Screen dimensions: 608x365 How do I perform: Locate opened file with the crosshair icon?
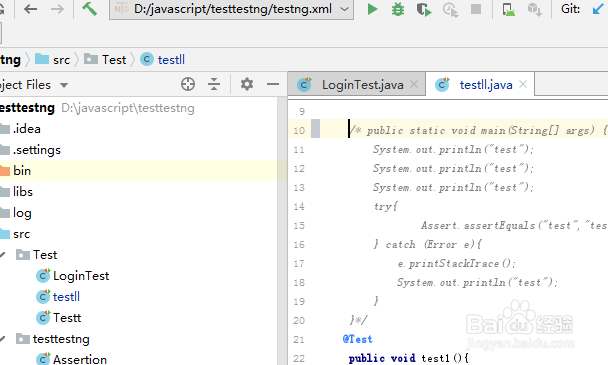[x=188, y=84]
